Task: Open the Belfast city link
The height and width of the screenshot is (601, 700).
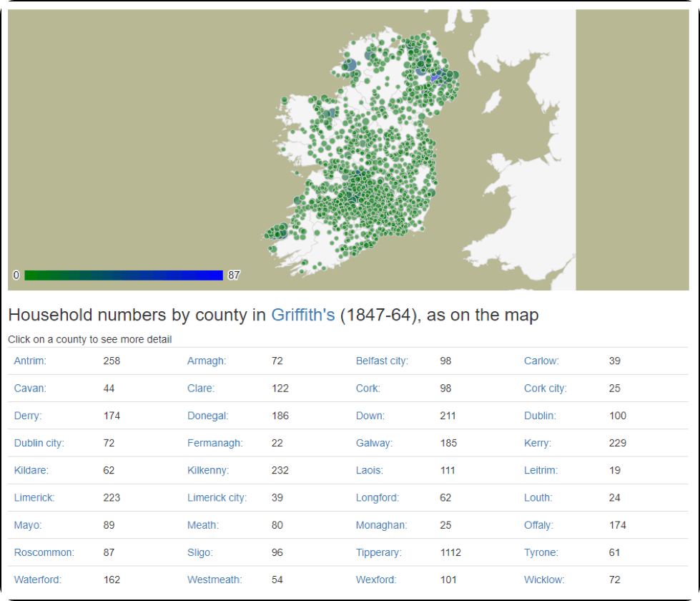Action: [x=382, y=361]
